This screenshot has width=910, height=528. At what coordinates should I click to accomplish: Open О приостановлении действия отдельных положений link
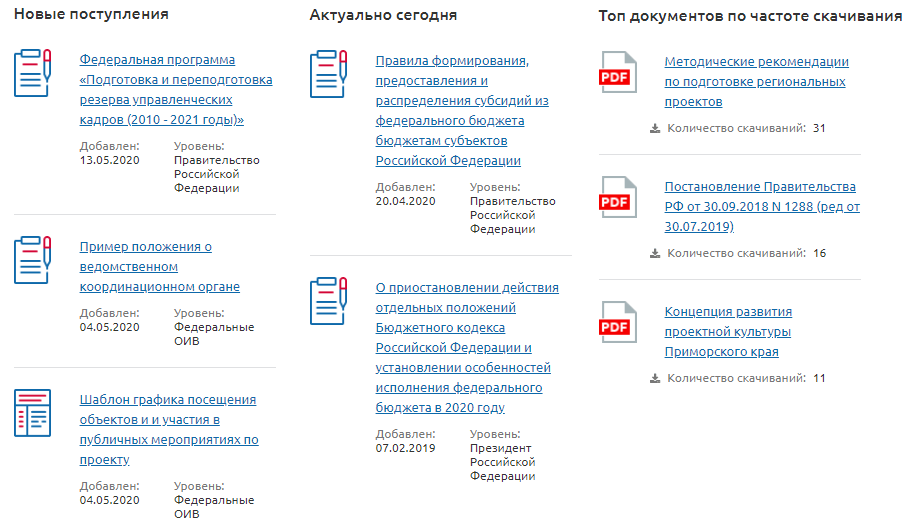(466, 347)
